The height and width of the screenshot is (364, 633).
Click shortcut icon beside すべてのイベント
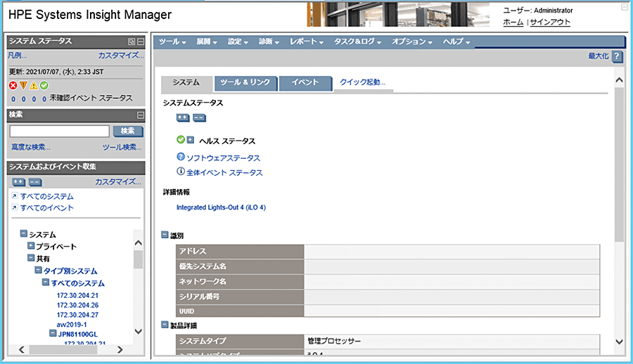(15, 207)
